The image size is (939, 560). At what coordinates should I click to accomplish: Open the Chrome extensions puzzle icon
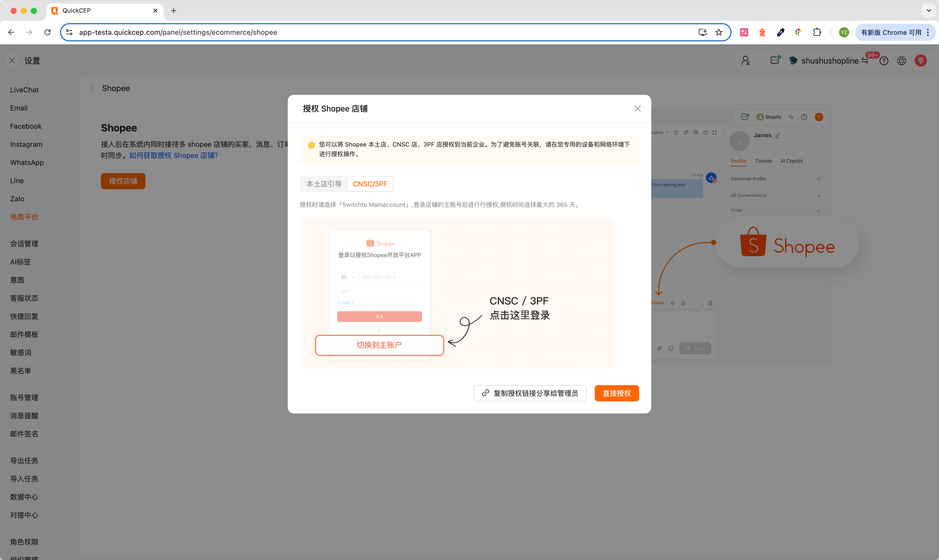817,33
